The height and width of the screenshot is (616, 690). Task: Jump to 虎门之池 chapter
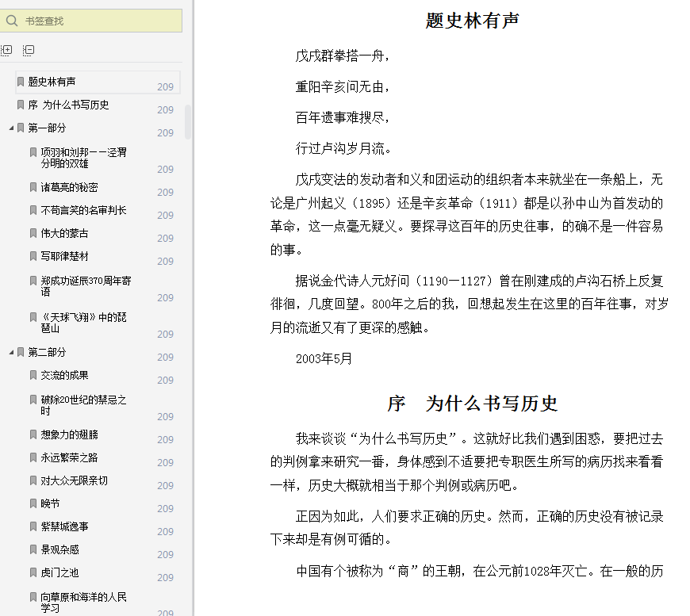click(59, 572)
